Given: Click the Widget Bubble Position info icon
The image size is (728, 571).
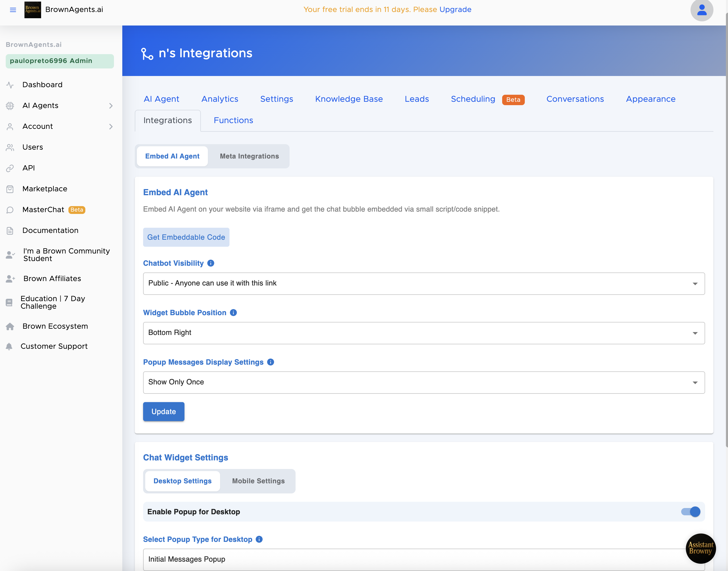Looking at the screenshot, I should click(233, 313).
